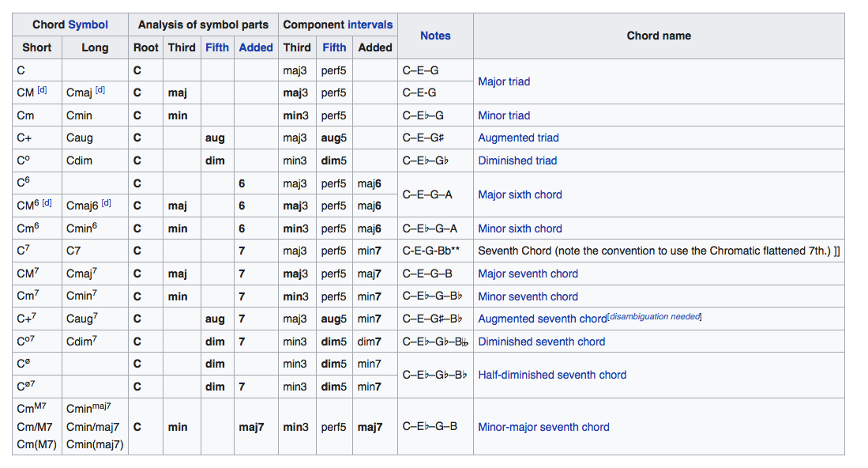This screenshot has width=868, height=468.
Task: Open the Augmented seventh chord link
Action: 542,319
